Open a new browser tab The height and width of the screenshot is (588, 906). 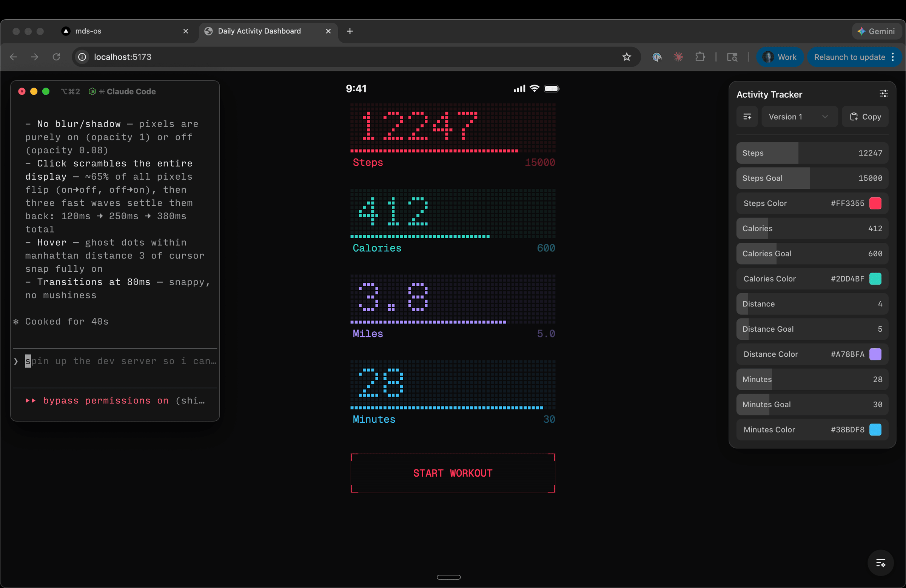click(350, 31)
